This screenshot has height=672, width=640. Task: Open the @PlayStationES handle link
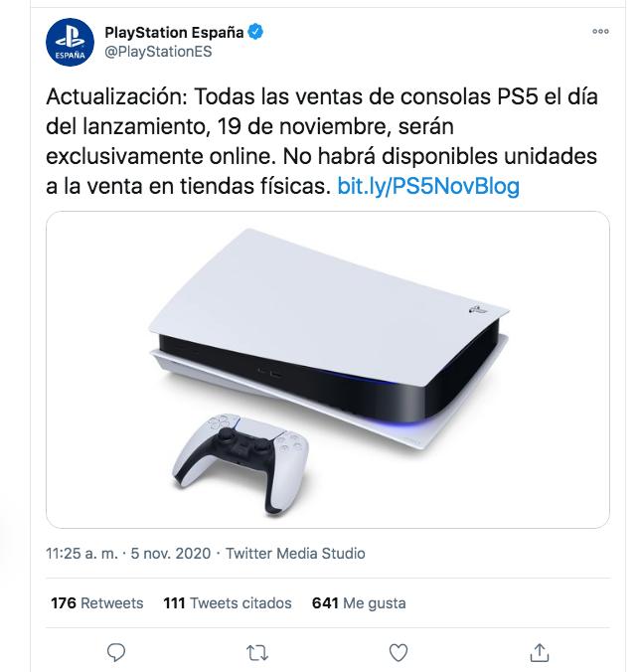pyautogui.click(x=158, y=52)
